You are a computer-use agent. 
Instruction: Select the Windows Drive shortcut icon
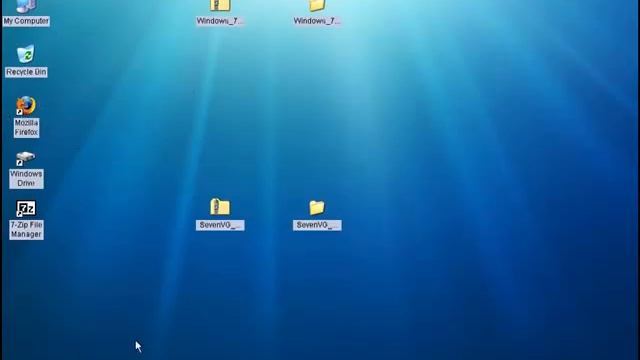[26, 170]
